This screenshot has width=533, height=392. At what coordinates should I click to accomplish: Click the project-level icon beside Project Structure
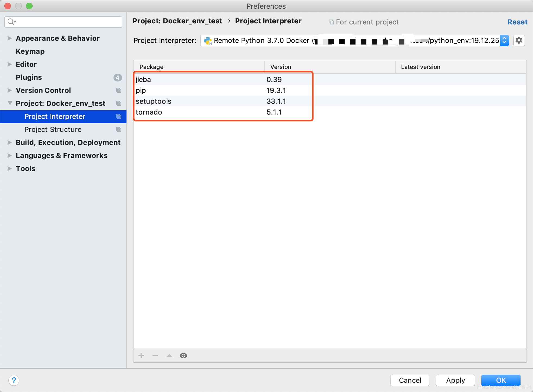pos(119,129)
